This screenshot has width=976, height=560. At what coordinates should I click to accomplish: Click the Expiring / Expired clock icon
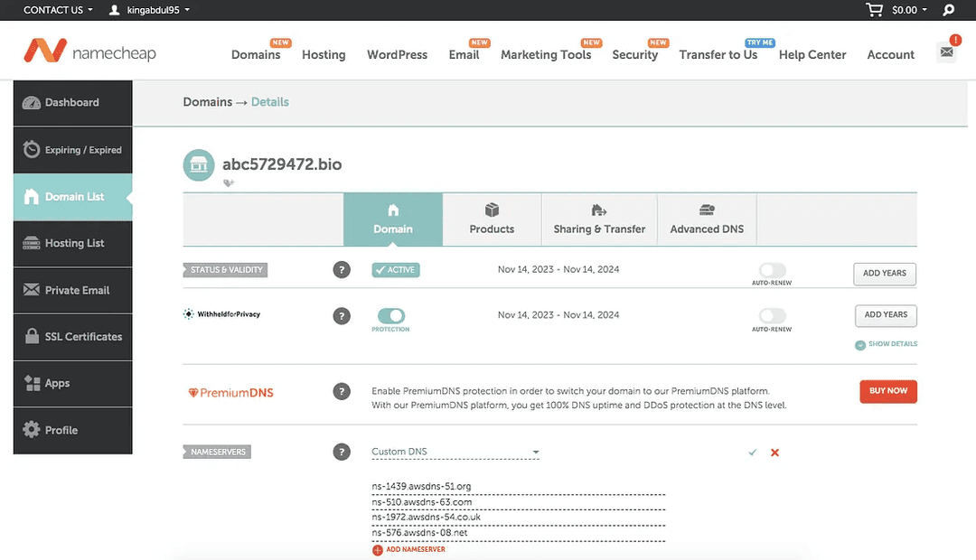pyautogui.click(x=31, y=149)
